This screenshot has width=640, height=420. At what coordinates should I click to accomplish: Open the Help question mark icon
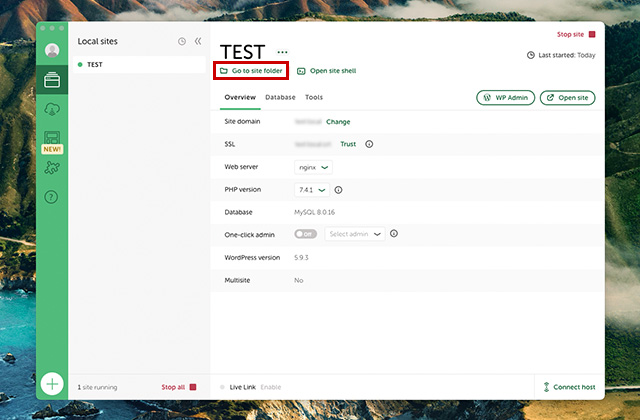(51, 197)
